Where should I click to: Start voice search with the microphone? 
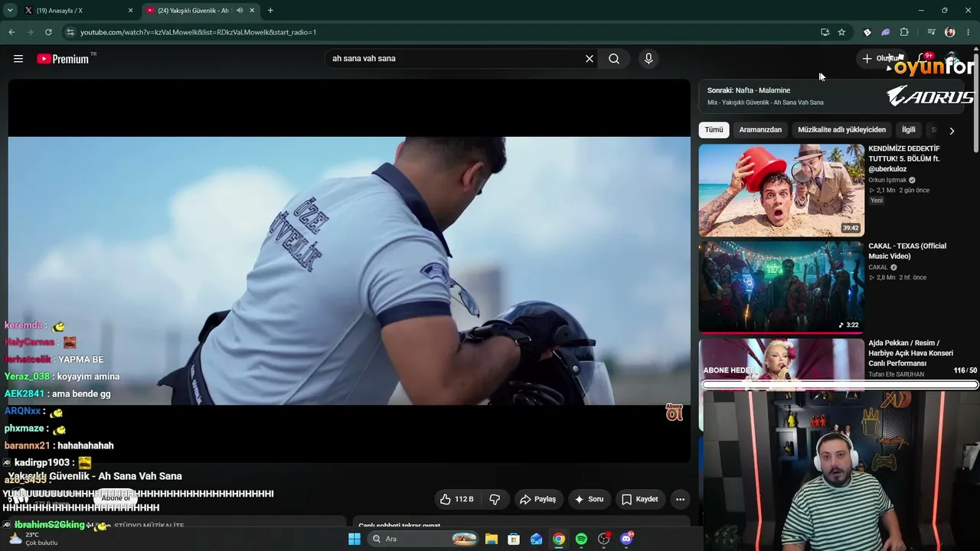pos(648,59)
